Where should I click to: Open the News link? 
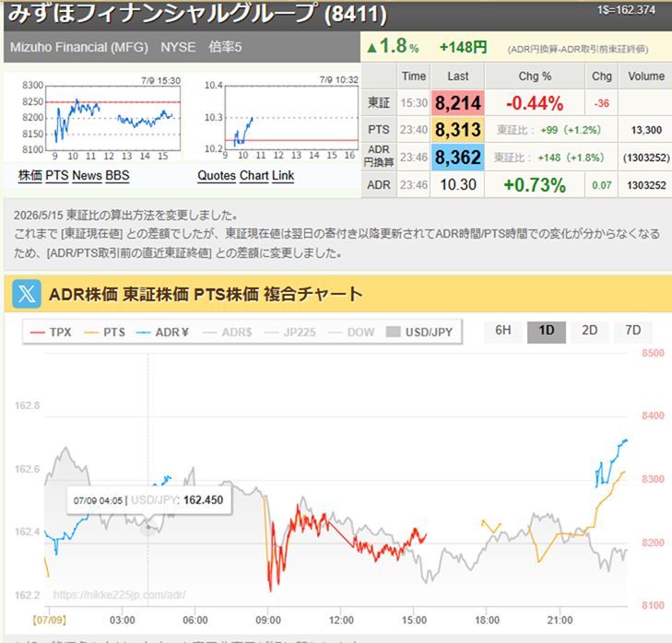point(87,176)
